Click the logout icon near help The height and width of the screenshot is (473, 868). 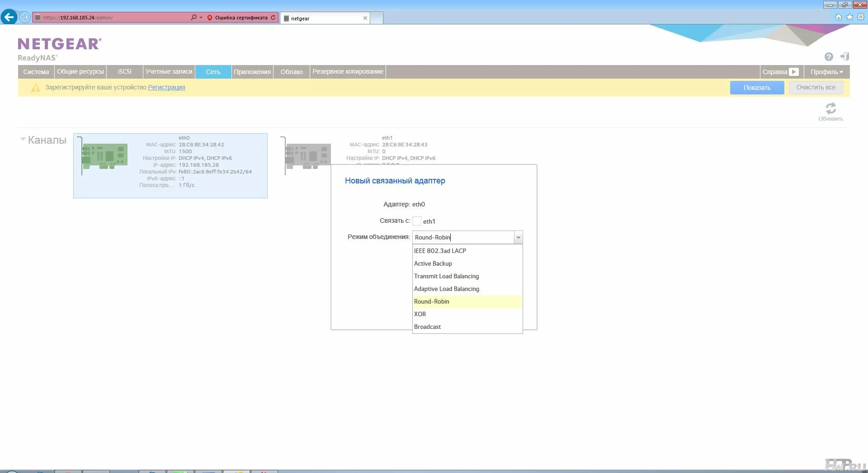tap(844, 57)
